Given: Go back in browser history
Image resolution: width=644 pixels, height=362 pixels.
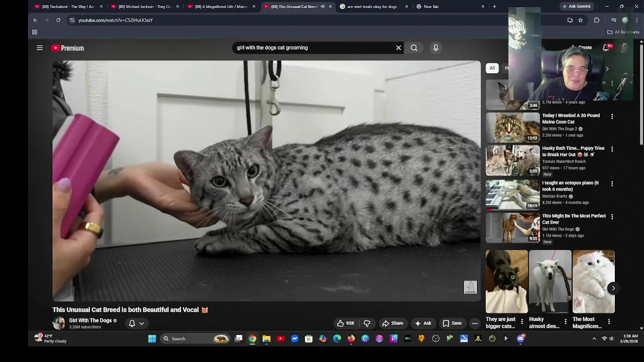Looking at the screenshot, I should click(x=35, y=20).
